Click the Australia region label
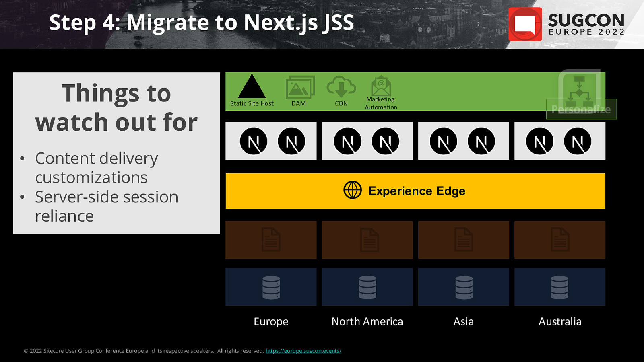 point(560,321)
